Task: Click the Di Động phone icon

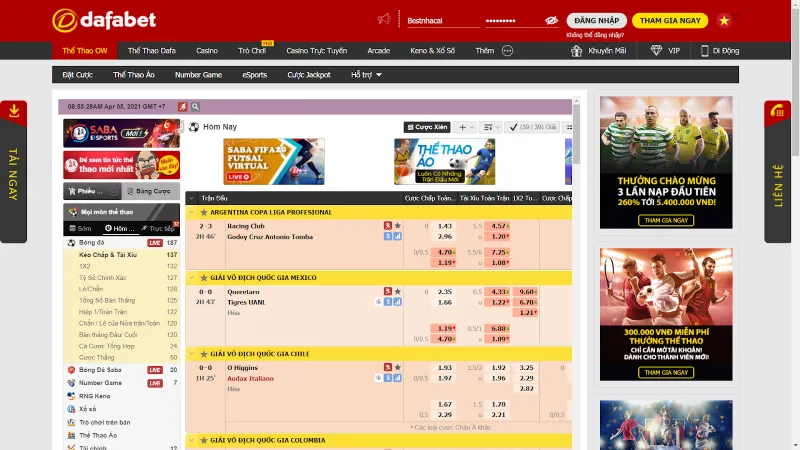Action: 705,51
